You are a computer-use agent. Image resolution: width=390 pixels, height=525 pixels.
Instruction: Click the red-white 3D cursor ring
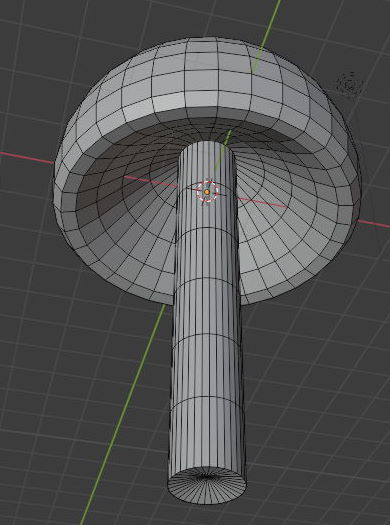click(x=207, y=192)
